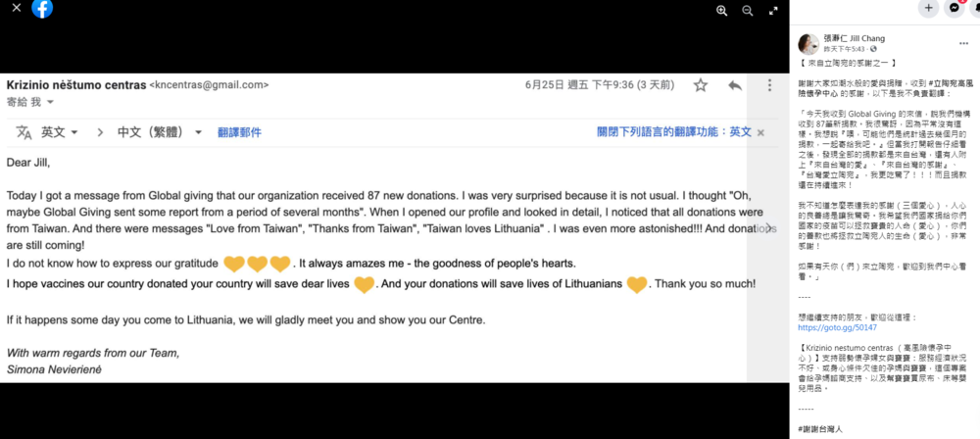Open 張瀞仁 Jill Chang's profile picture
The image size is (980, 439).
(x=810, y=43)
